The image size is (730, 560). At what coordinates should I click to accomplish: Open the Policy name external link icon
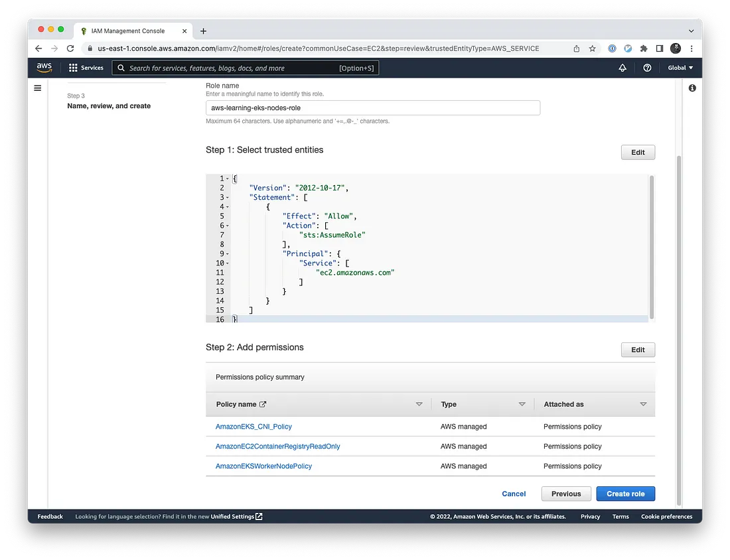[263, 404]
